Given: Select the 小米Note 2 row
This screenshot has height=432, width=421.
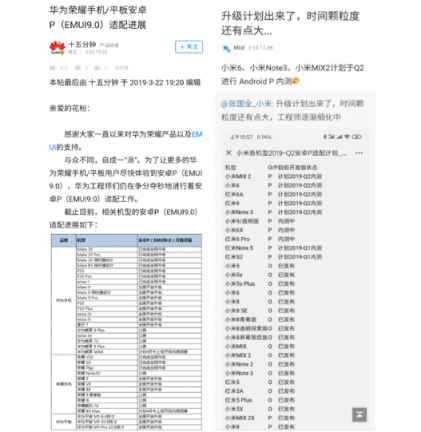Looking at the screenshot, I should coord(260,364).
